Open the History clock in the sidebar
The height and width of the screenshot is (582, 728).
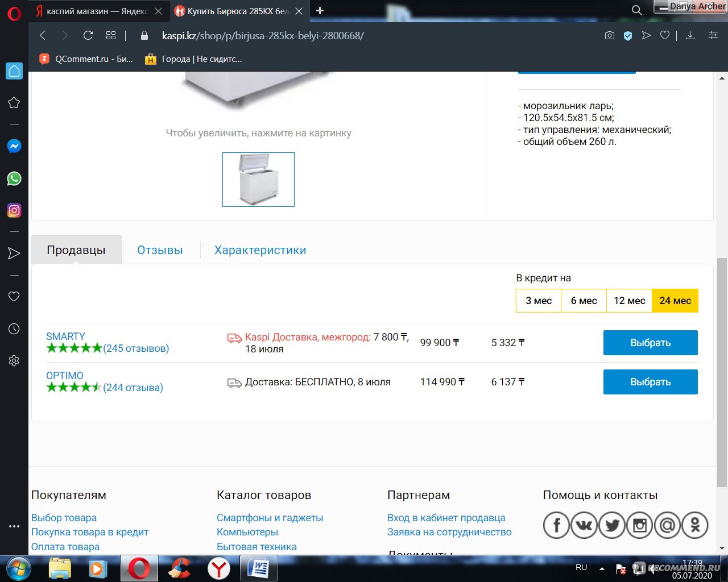tap(14, 329)
